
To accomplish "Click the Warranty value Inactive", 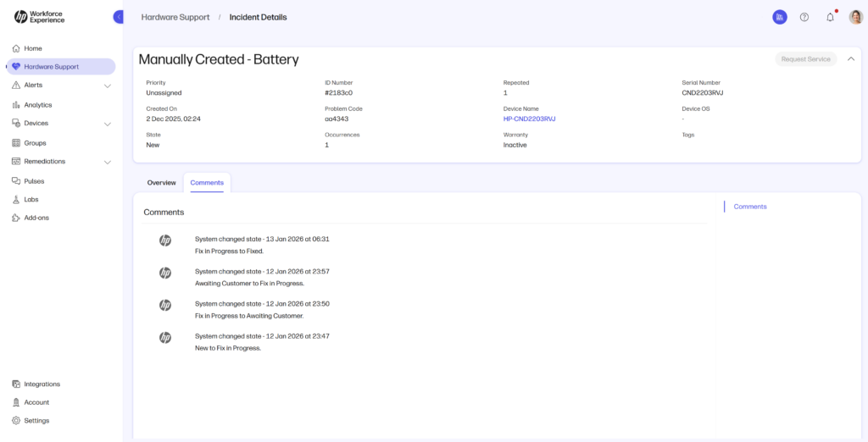I will pos(515,145).
